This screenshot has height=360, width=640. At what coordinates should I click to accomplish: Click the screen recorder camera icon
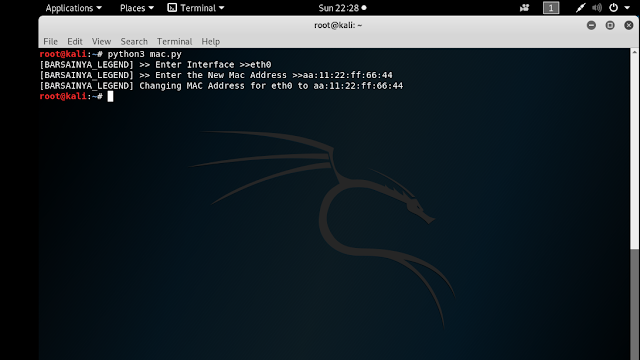pyautogui.click(x=524, y=8)
